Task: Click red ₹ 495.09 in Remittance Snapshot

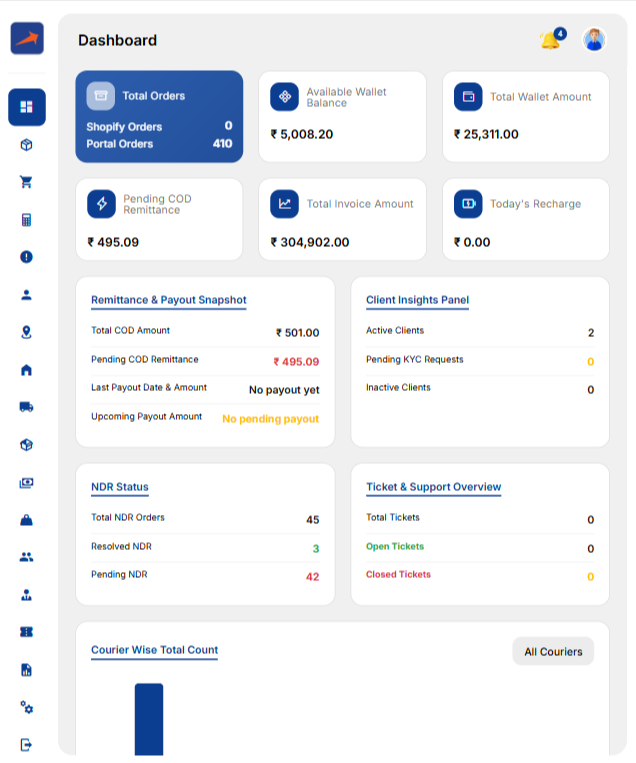Action: tap(296, 362)
